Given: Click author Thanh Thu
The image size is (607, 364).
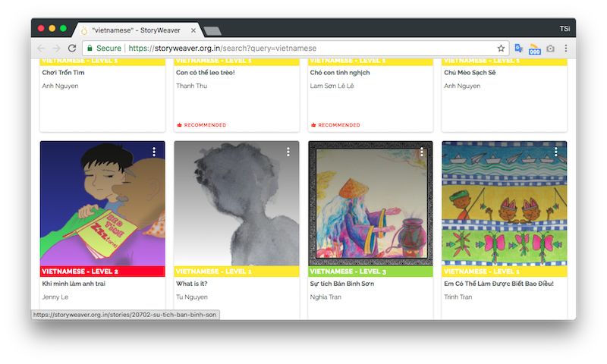Looking at the screenshot, I should (191, 86).
